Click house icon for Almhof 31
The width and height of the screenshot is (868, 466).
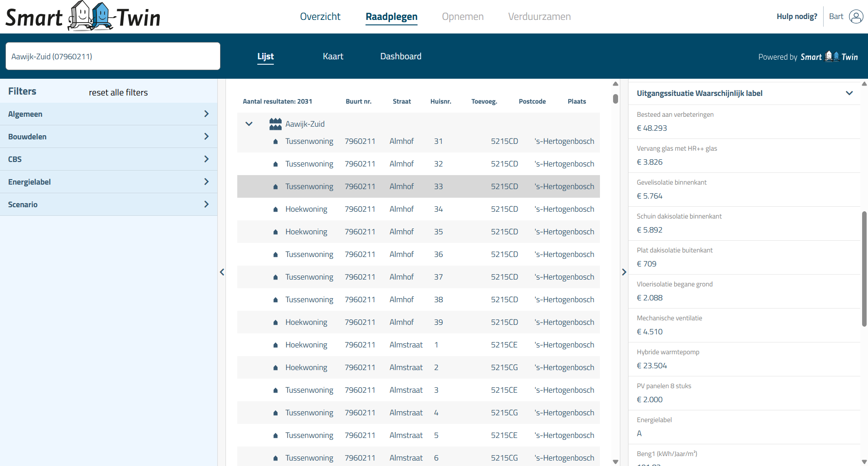275,142
